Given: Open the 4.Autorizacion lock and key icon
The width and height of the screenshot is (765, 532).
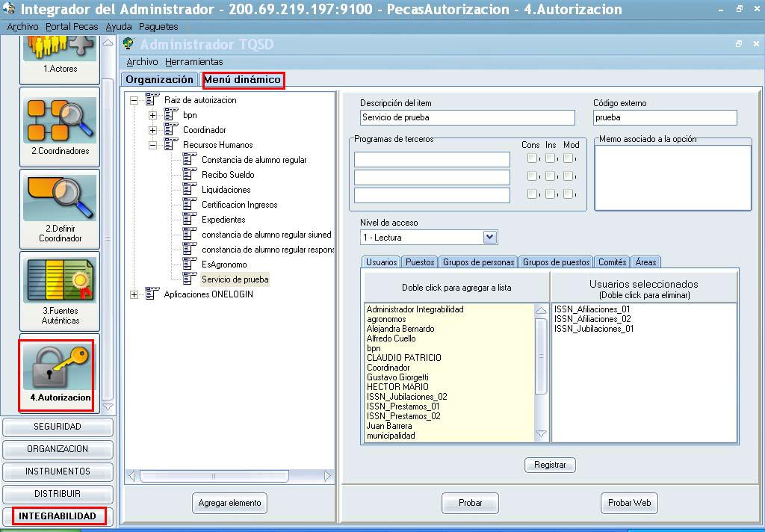Looking at the screenshot, I should pyautogui.click(x=58, y=366).
